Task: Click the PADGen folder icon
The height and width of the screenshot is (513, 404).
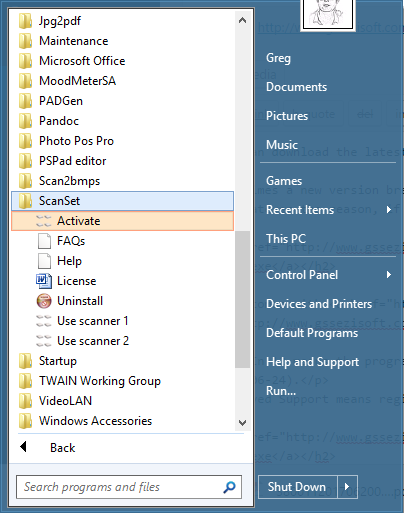Action: pyautogui.click(x=26, y=101)
